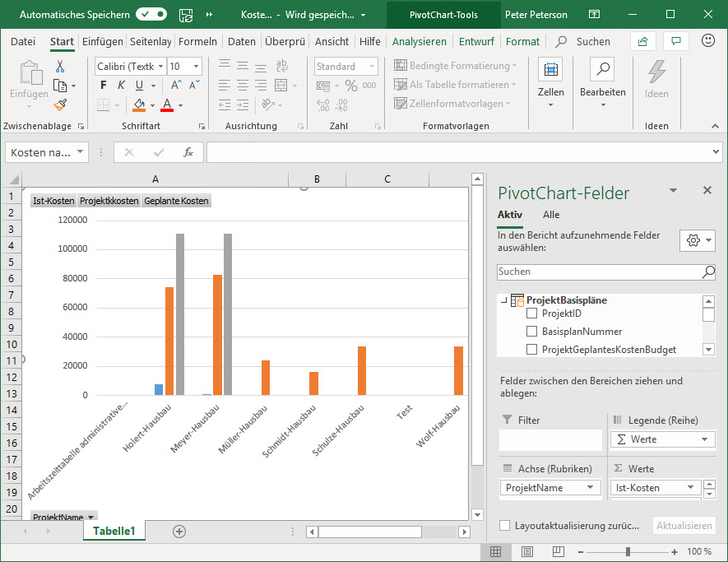Close the PivotChart-Felder pane
This screenshot has width=728, height=562.
(x=707, y=190)
